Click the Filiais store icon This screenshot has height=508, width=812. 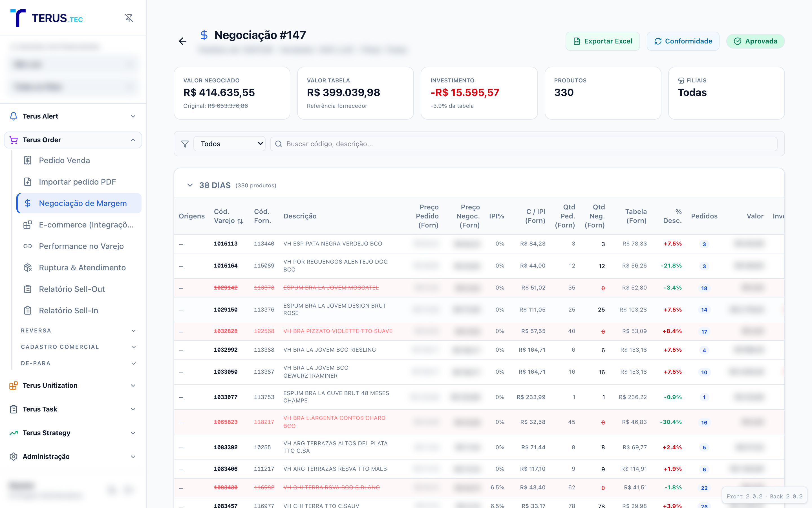(681, 81)
